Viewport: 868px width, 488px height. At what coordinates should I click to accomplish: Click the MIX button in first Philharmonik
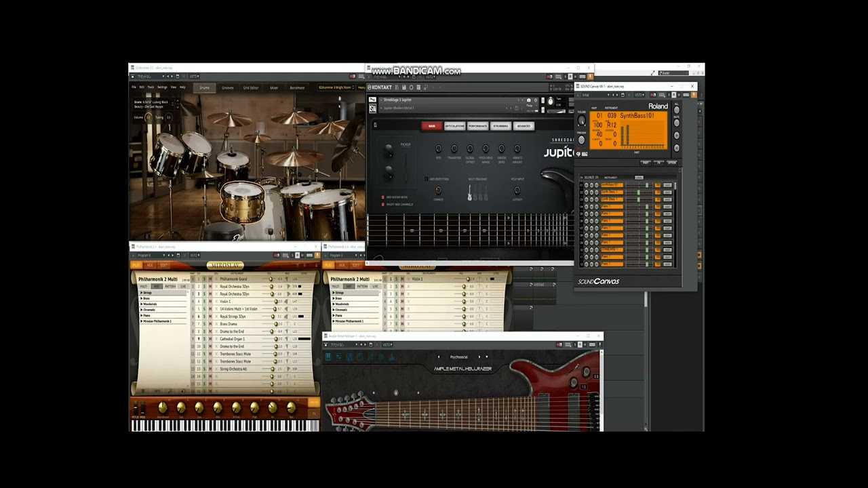tap(150, 265)
